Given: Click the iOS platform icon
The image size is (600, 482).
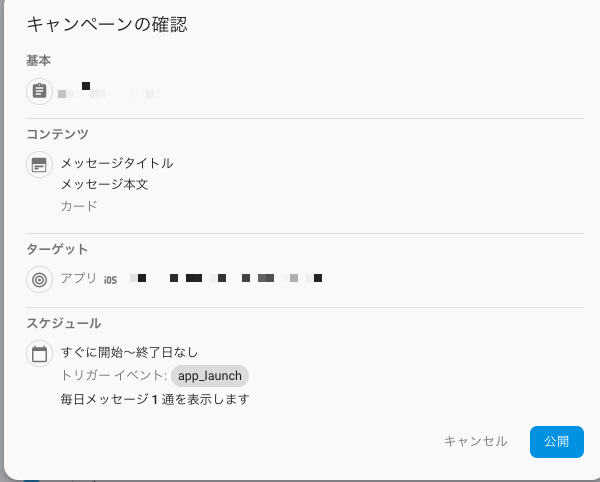Looking at the screenshot, I should tap(110, 280).
